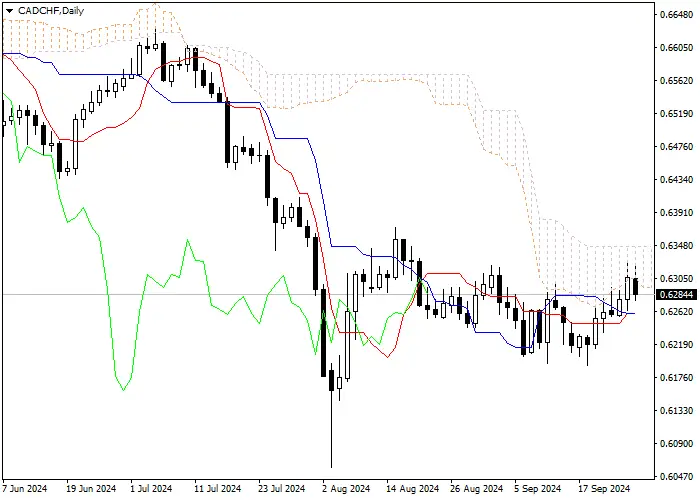Select price level 0.63480 on the scale
Screen dimensions: 700x500
pyautogui.click(x=677, y=246)
